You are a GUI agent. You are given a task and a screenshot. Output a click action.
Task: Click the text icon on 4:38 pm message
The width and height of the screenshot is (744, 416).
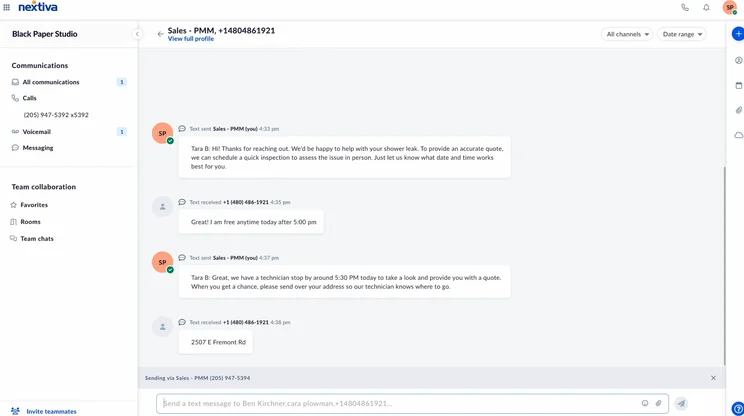[182, 322]
